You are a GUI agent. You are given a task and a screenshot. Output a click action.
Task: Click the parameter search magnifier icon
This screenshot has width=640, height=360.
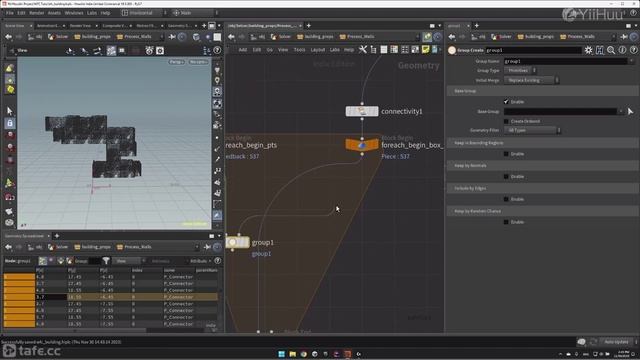pos(611,50)
